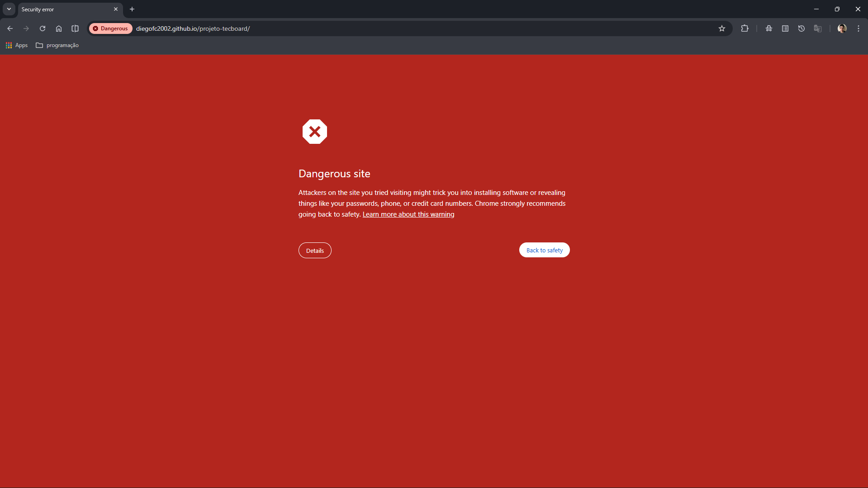Open Chrome's three-dot menu
The height and width of the screenshot is (488, 868).
coord(859,28)
